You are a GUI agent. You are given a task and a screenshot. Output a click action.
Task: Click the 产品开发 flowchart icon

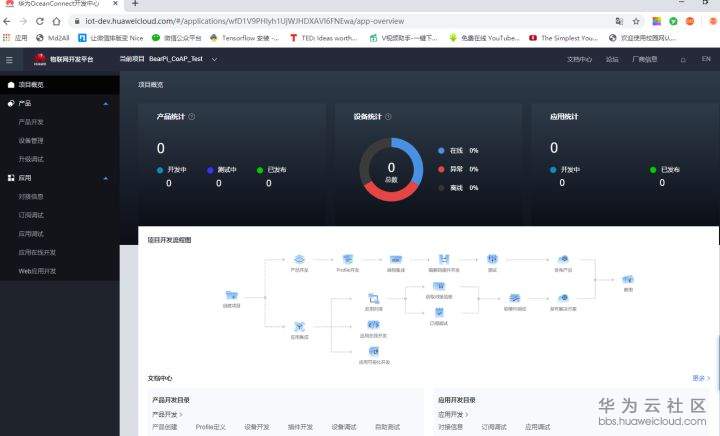click(299, 259)
